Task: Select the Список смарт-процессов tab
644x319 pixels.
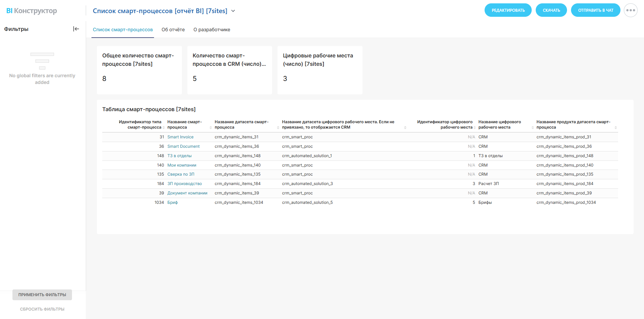Action: 123,30
